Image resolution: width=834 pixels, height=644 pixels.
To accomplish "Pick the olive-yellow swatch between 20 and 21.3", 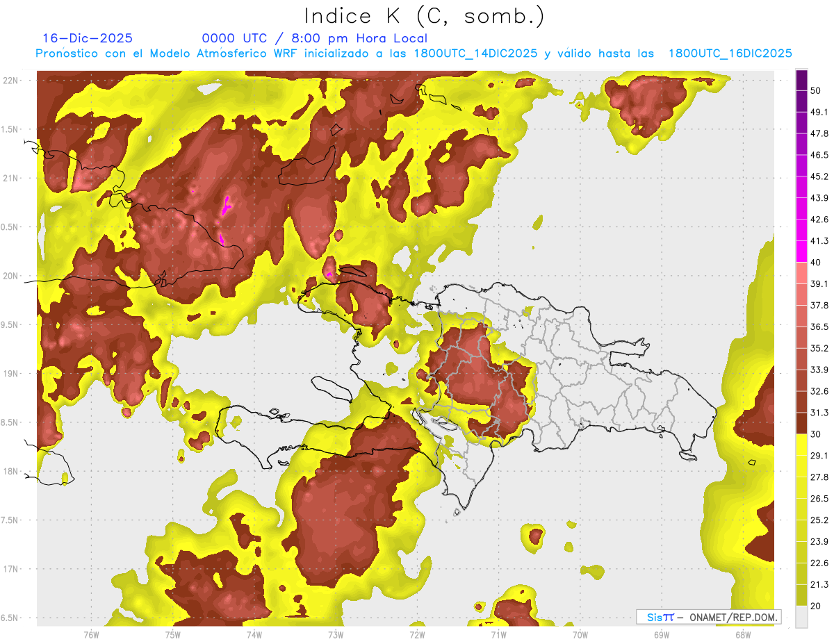I will [x=801, y=595].
